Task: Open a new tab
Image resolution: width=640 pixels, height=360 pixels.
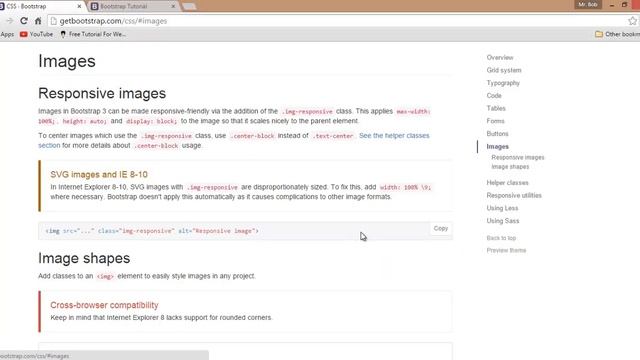Action: (189, 7)
